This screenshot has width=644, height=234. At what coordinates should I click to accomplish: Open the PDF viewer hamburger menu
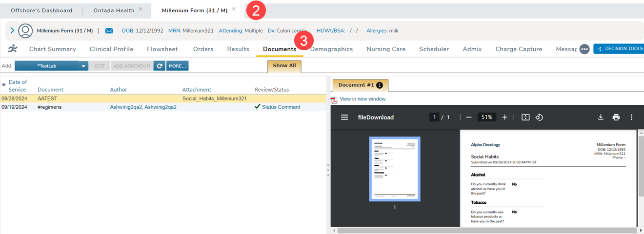pos(344,117)
